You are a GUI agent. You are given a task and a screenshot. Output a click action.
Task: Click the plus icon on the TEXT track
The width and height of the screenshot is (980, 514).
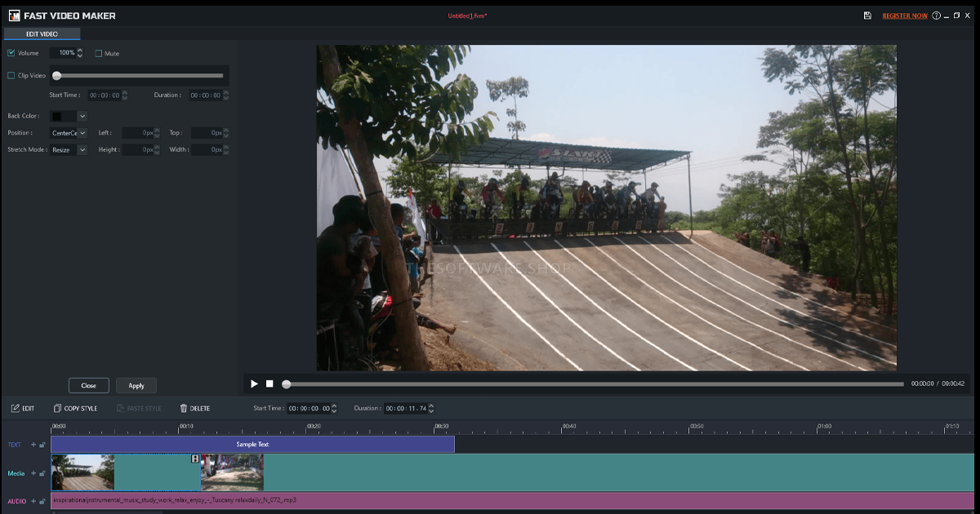pos(33,445)
